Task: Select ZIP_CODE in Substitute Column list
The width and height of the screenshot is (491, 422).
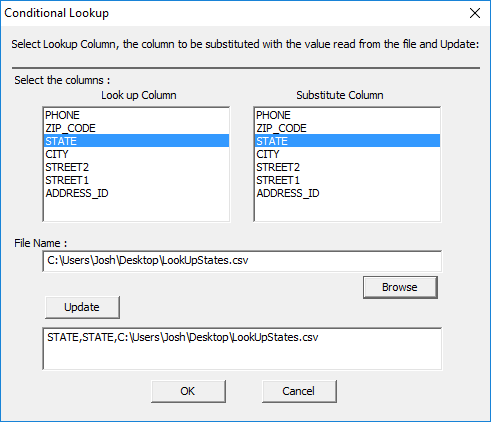Action: click(x=347, y=128)
